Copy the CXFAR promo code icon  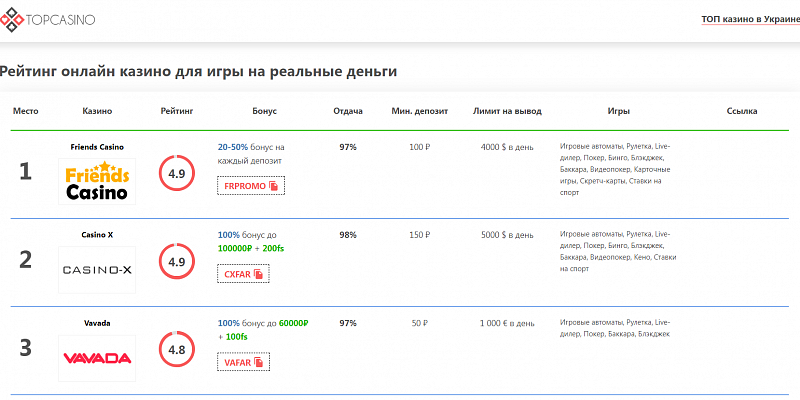[259, 274]
